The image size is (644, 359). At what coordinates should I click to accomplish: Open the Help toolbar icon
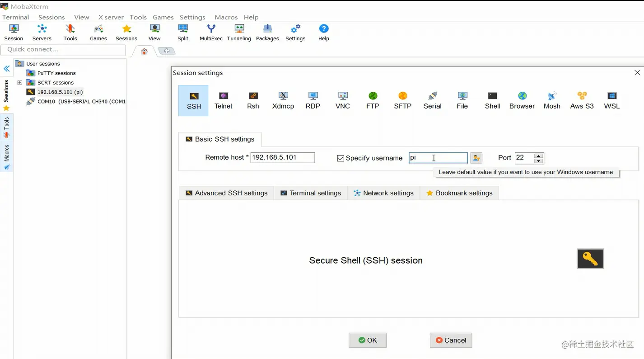point(324,33)
